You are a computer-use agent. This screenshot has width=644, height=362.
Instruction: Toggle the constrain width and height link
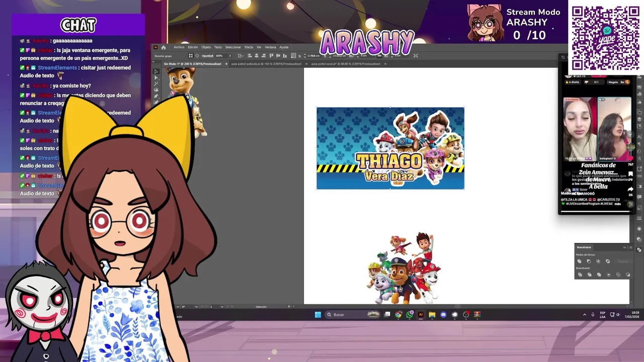click(x=380, y=56)
